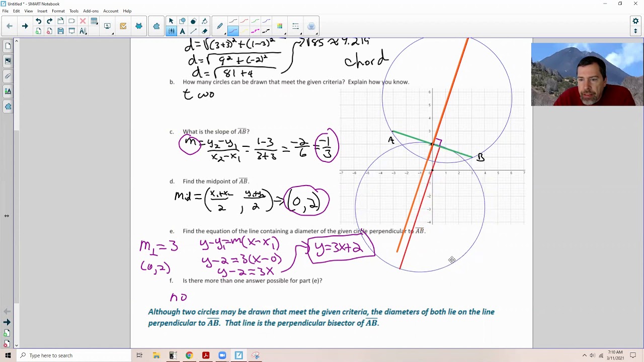The height and width of the screenshot is (362, 644).
Task: Open Adobe Acrobat from the taskbar
Action: 206,355
